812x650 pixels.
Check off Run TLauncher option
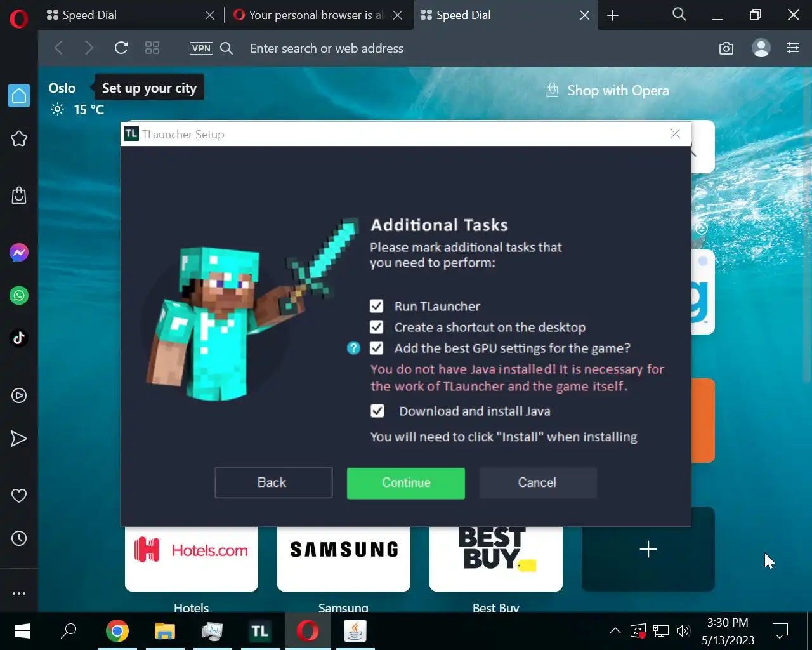pos(376,306)
